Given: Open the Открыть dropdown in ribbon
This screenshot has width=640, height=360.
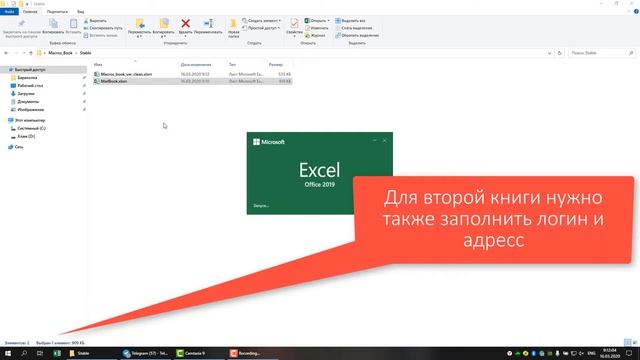Looking at the screenshot, I should pos(317,20).
